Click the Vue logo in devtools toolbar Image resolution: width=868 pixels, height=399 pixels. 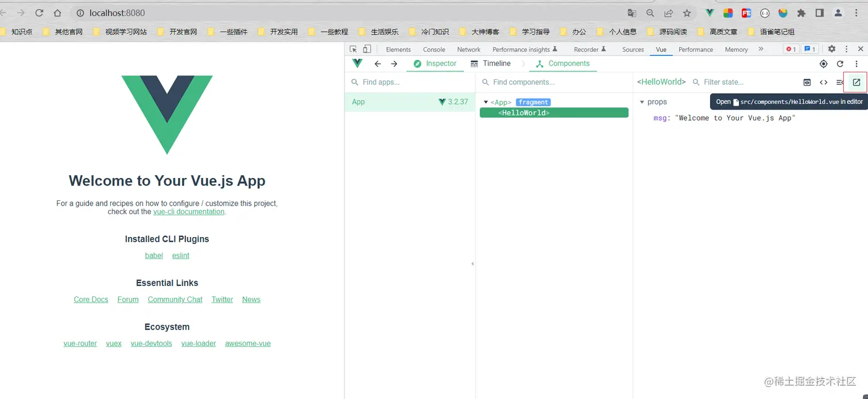point(357,63)
